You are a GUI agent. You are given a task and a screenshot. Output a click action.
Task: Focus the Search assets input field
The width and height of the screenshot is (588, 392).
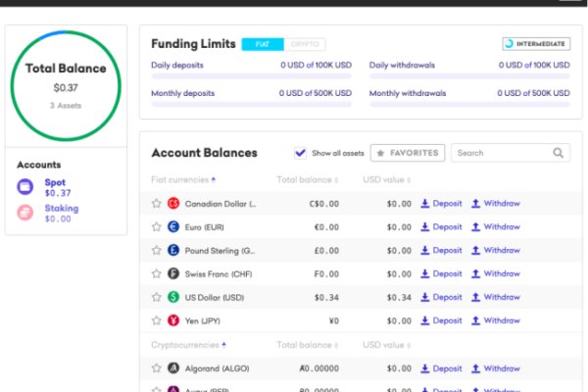tap(500, 153)
